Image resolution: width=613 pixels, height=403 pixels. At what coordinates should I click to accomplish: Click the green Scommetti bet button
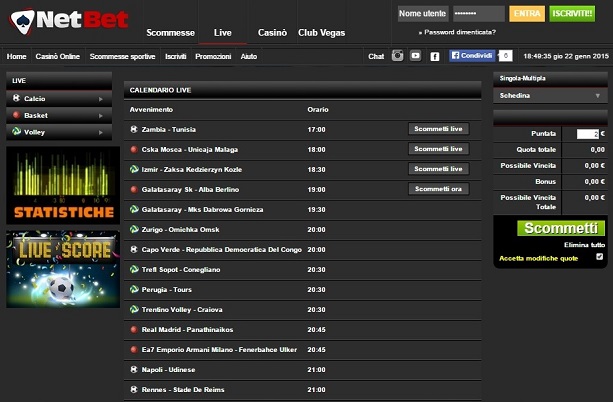click(x=561, y=228)
